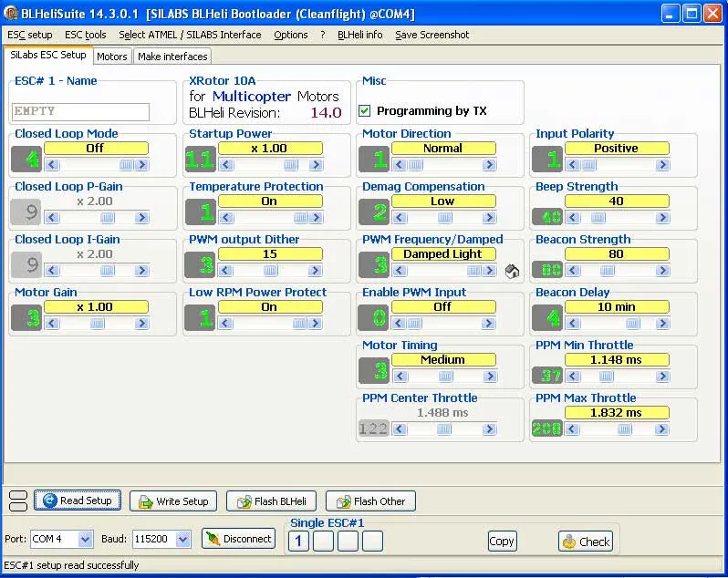
Task: Click the Read Setup button
Action: [78, 501]
